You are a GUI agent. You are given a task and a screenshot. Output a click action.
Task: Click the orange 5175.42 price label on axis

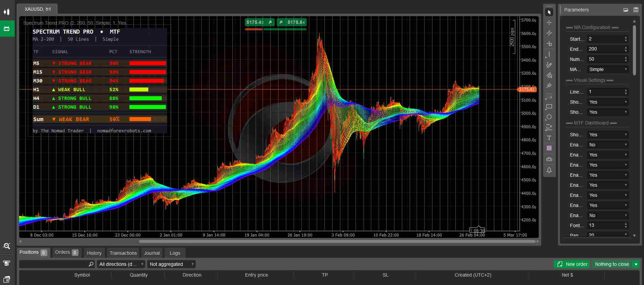tap(527, 90)
